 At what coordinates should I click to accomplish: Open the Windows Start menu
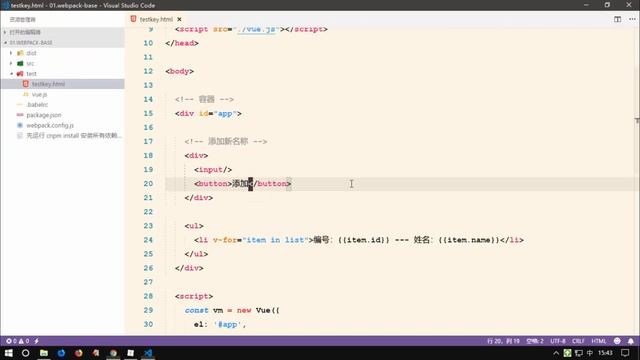(9, 353)
